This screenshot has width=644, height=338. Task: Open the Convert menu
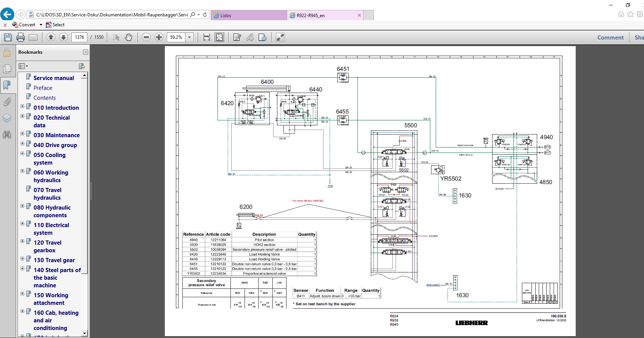(27, 25)
